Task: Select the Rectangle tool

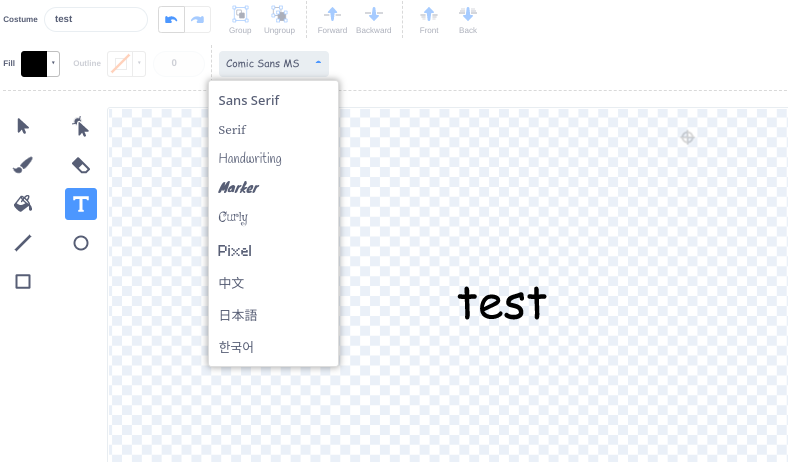Action: click(x=23, y=282)
